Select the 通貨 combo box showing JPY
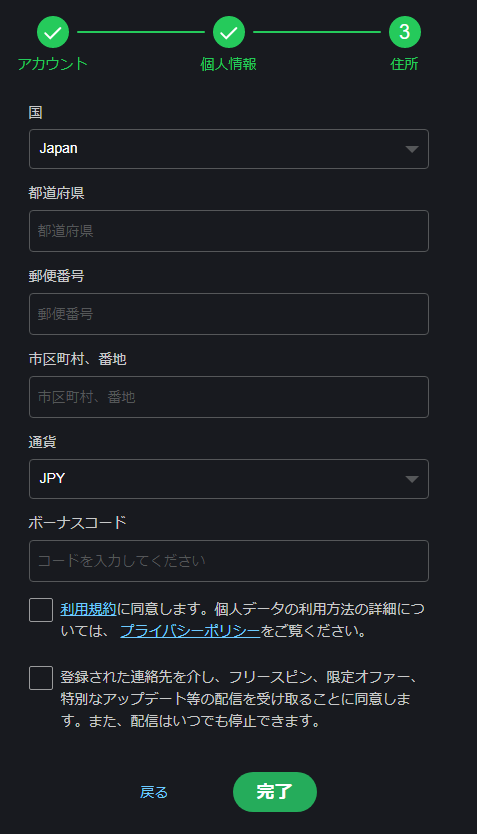The image size is (477, 834). point(229,479)
